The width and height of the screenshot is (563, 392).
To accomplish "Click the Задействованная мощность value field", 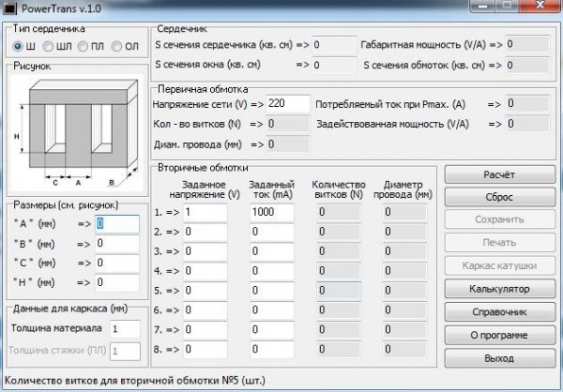I will click(x=527, y=124).
